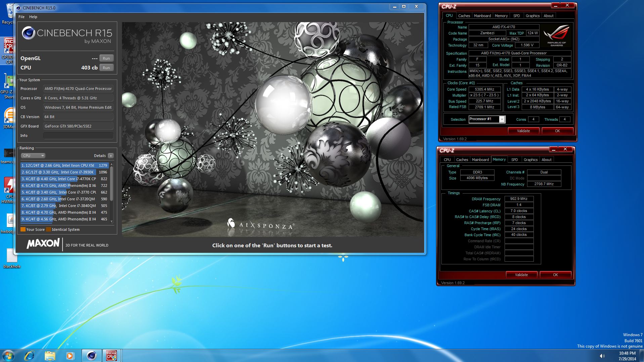
Task: Select ranking entry 6C/6T AMD Phenom II X6
Action: pos(64,186)
